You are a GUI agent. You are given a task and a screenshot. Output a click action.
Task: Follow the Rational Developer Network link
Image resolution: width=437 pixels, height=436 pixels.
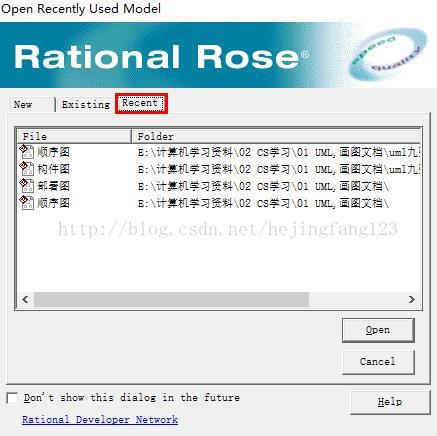point(100,419)
